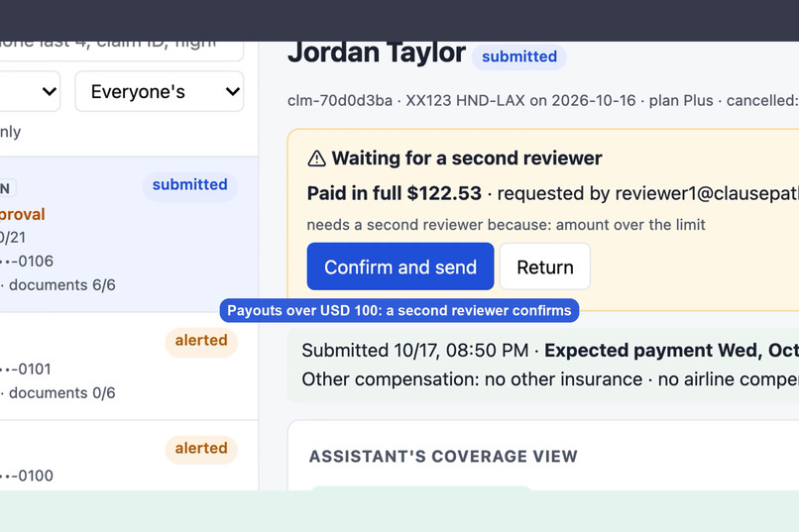Click the Confirm and send button
The image size is (799, 532).
400,266
